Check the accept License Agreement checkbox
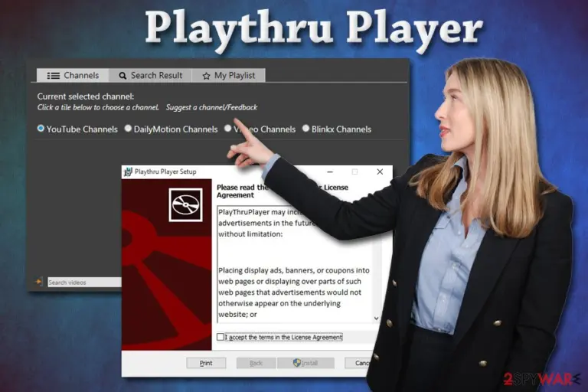588x392 pixels. pyautogui.click(x=220, y=337)
